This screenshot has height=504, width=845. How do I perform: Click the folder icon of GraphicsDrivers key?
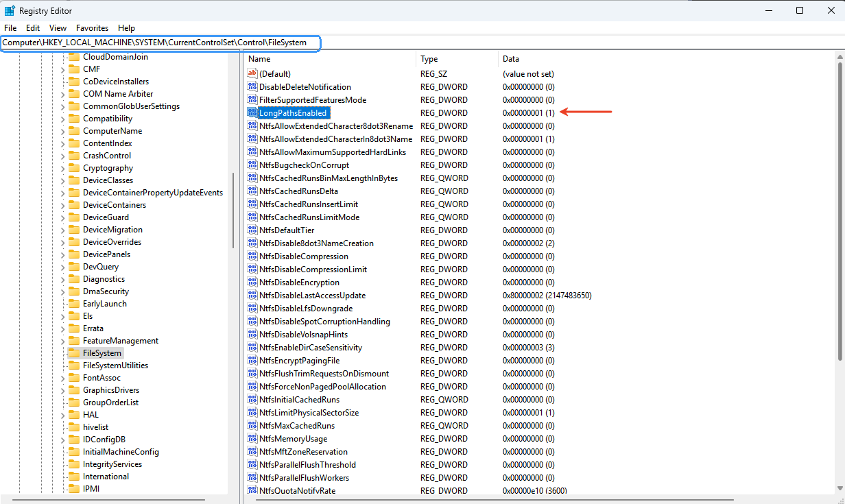(73, 390)
